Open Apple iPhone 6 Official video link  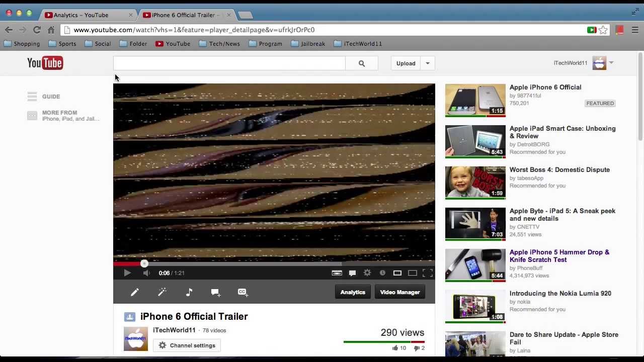coord(545,87)
